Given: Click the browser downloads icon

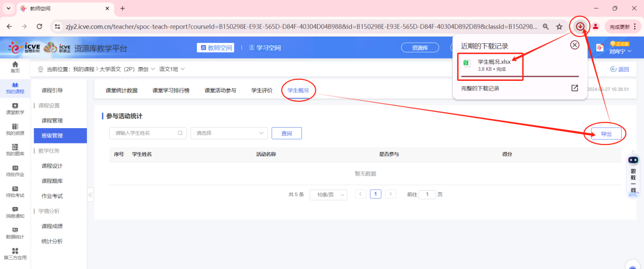Looking at the screenshot, I should pos(580,26).
